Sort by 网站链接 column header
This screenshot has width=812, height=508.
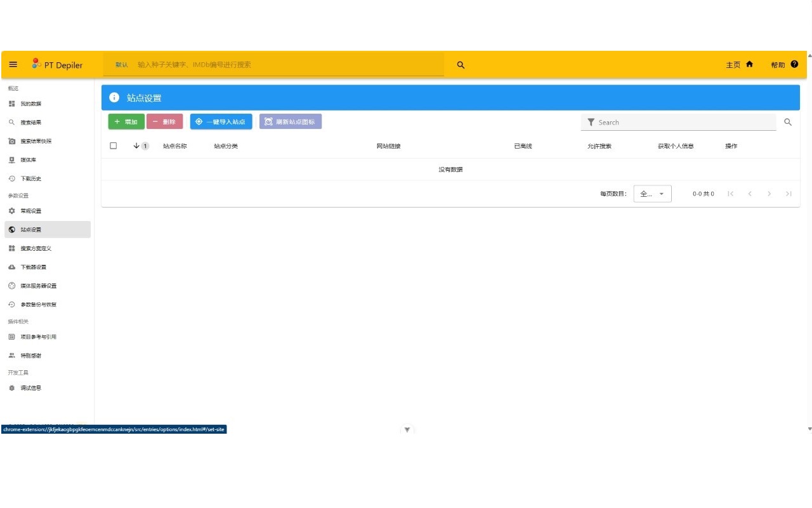[388, 146]
